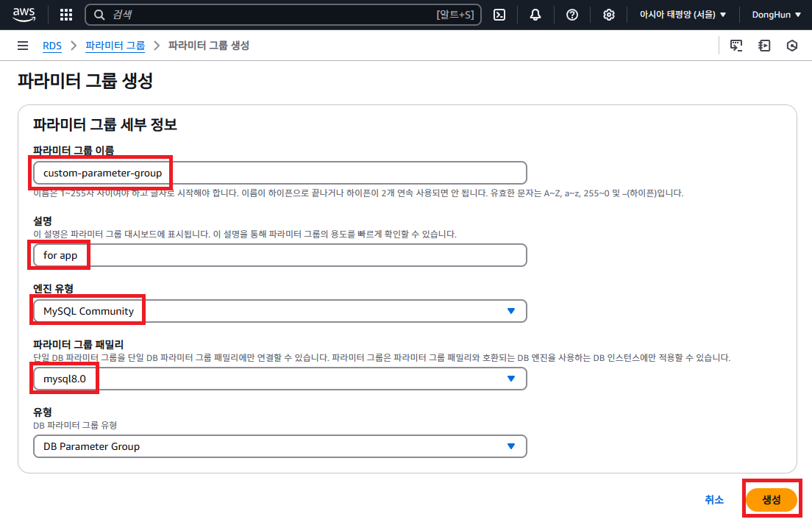Click the 생성 create button
This screenshot has width=812, height=522.
[771, 500]
